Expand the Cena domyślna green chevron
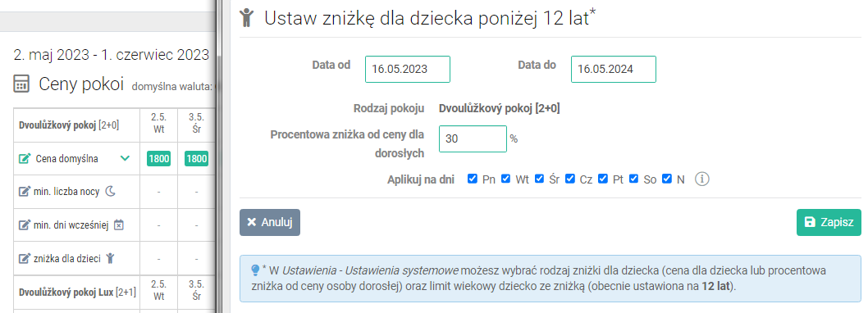868x313 pixels. pyautogui.click(x=125, y=159)
